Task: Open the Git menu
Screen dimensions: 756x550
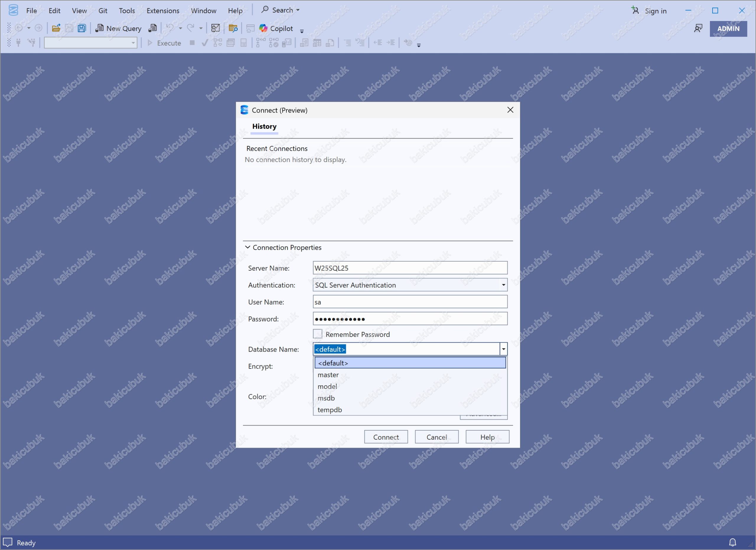Action: coord(103,11)
